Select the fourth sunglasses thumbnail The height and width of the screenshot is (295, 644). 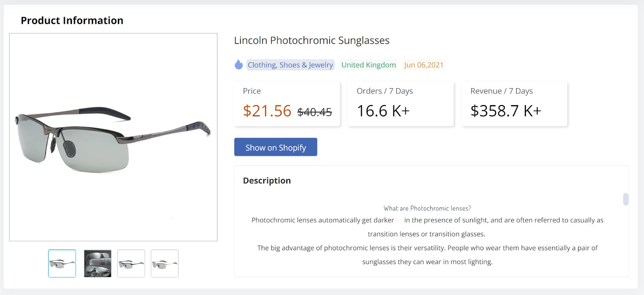(164, 263)
